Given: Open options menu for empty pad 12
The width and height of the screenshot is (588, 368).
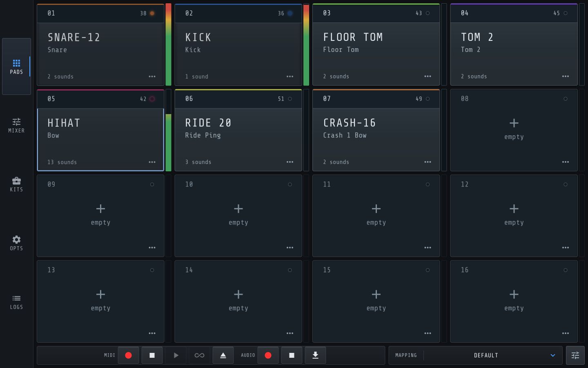Looking at the screenshot, I should [566, 248].
